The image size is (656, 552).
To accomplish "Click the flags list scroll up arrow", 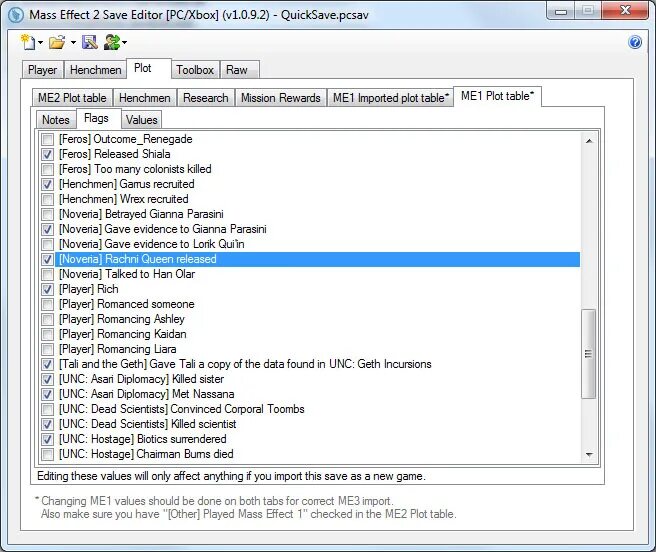I will (x=589, y=141).
